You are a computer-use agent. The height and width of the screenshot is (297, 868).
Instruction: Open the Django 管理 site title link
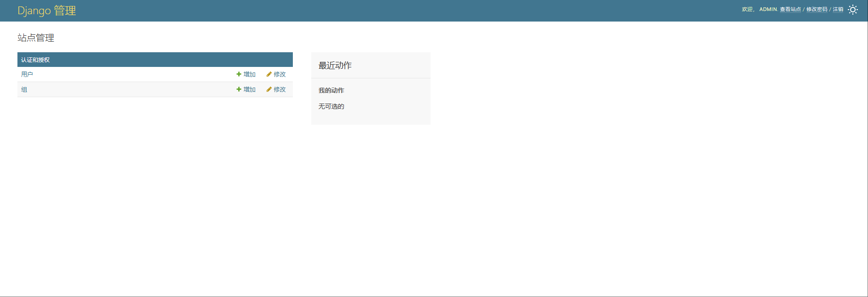[x=47, y=11]
